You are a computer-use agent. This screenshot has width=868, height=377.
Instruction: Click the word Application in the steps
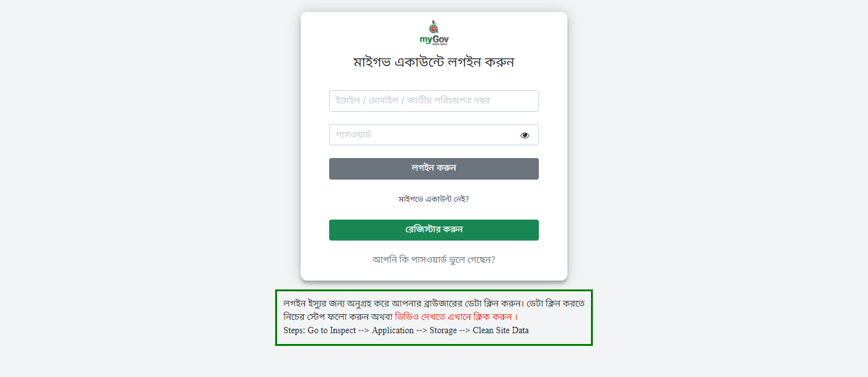click(x=393, y=331)
